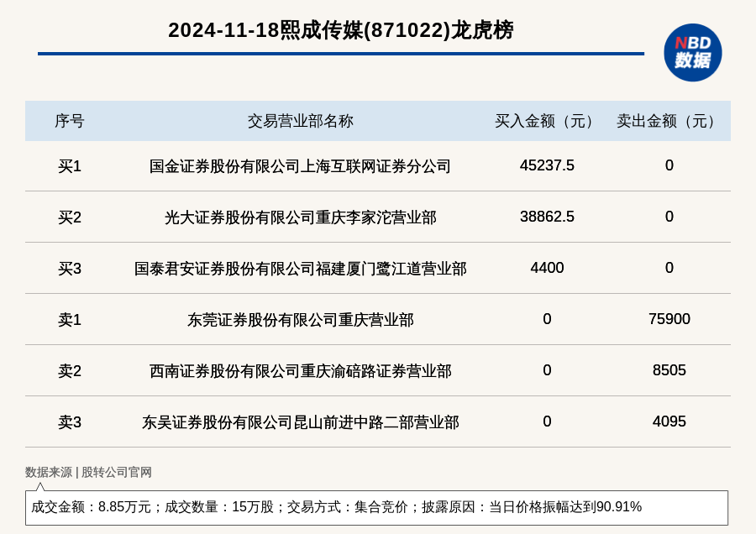The image size is (756, 534).
Task: Click the 数据来源 | 股转公司官网 source note
Action: (x=88, y=473)
